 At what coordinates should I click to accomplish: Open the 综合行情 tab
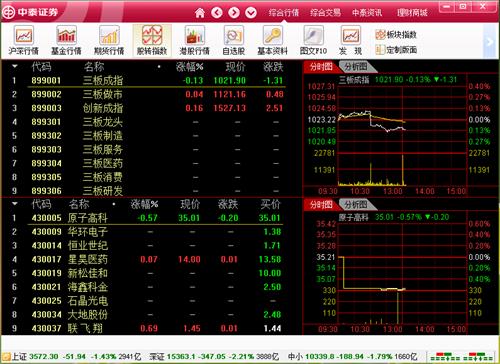click(x=284, y=13)
